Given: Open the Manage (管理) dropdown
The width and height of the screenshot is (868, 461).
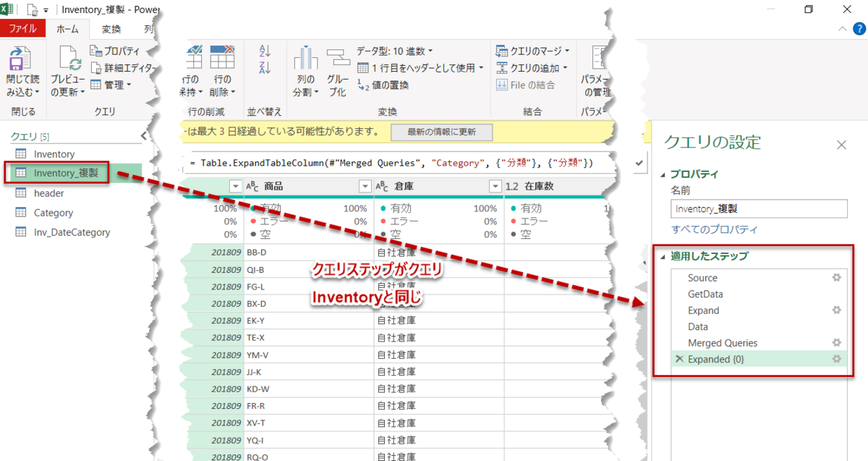Looking at the screenshot, I should coord(111,85).
